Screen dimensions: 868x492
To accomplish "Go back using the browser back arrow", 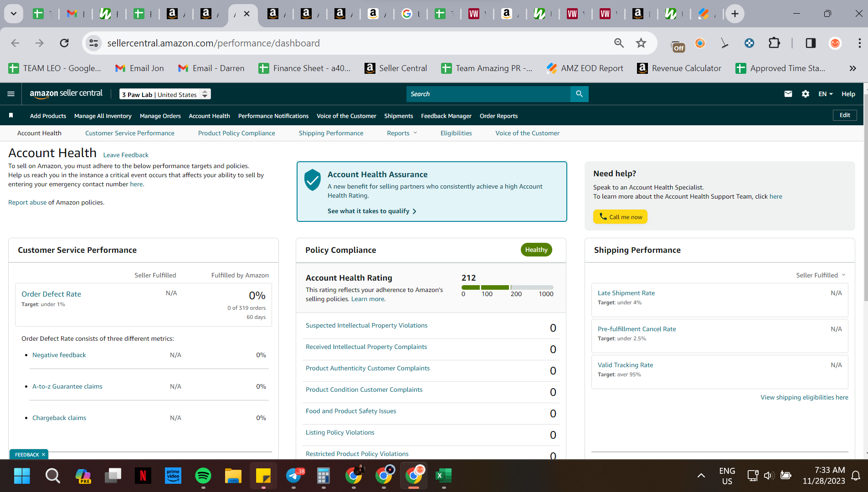I will tap(15, 43).
